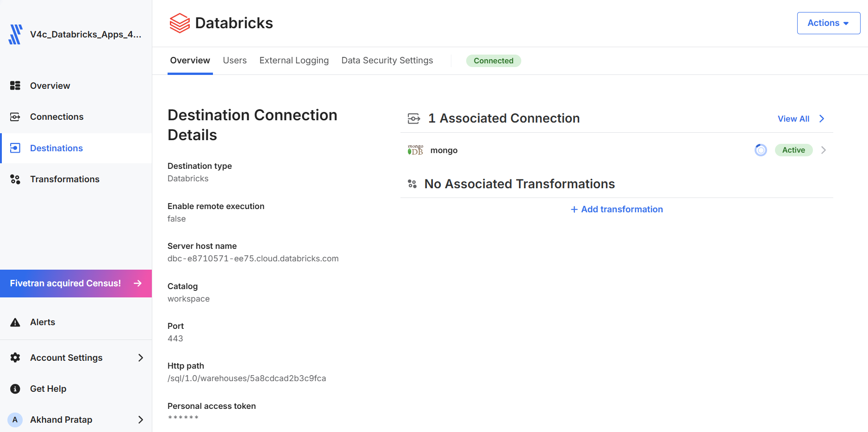Open mongo connection via row chevron

point(824,150)
